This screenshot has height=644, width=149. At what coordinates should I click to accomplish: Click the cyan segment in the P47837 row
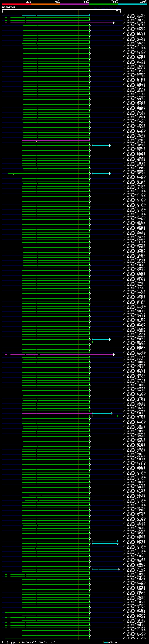tap(106, 569)
